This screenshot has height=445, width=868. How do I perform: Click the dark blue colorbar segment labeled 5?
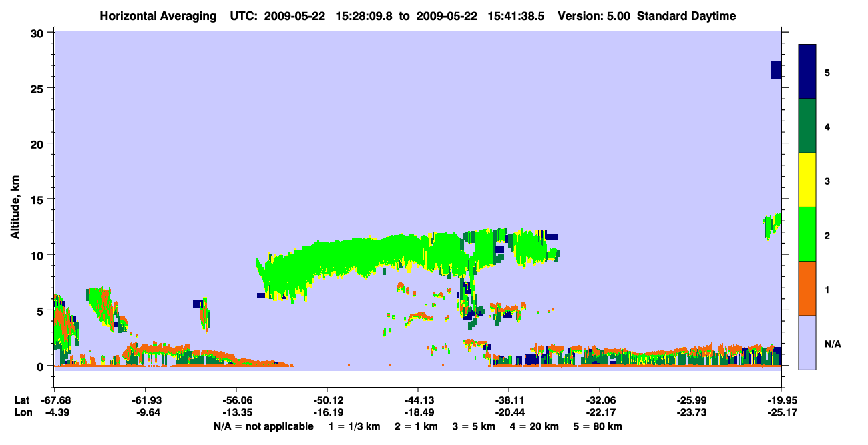point(807,72)
